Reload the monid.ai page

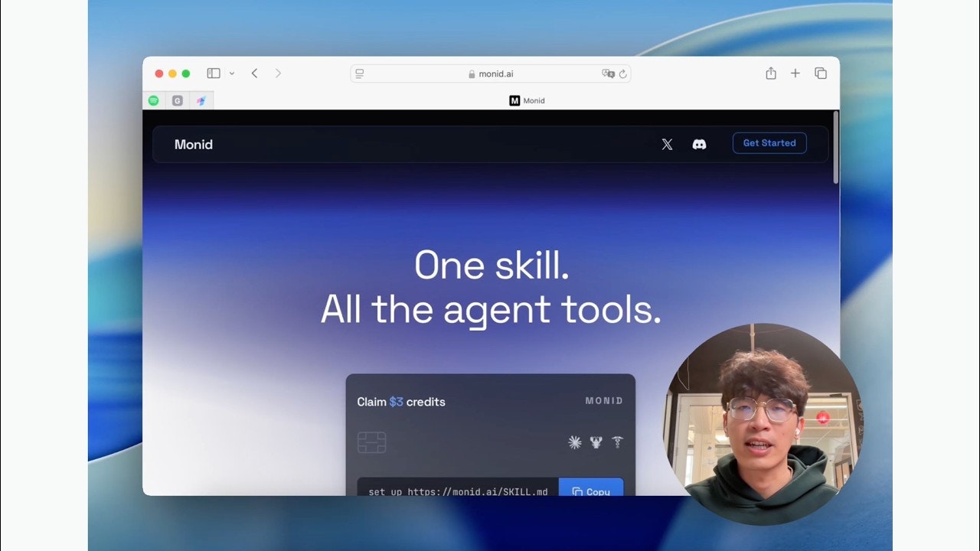click(x=622, y=73)
